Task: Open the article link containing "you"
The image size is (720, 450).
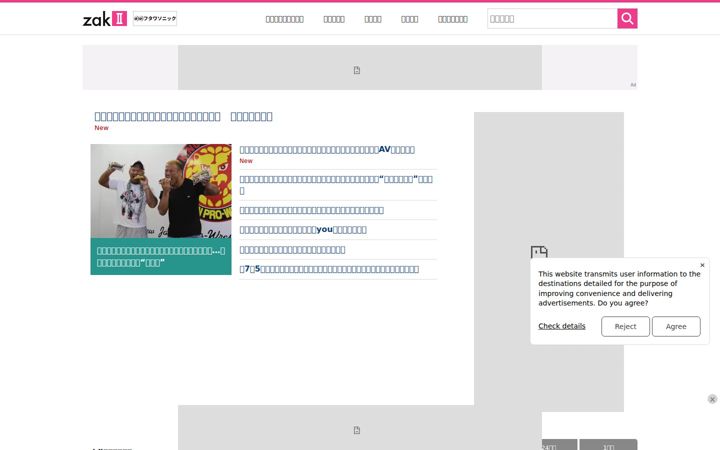Action: coord(303,230)
